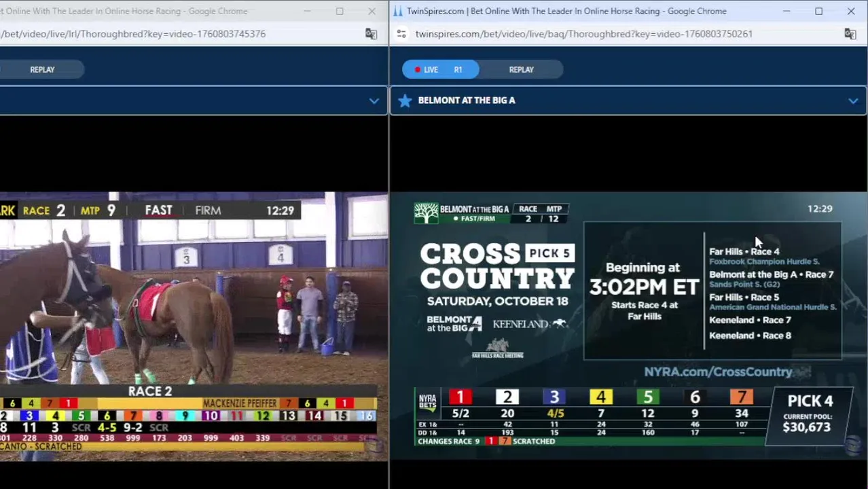Click the left window paddock video stream
This screenshot has width=868, height=489.
194,326
